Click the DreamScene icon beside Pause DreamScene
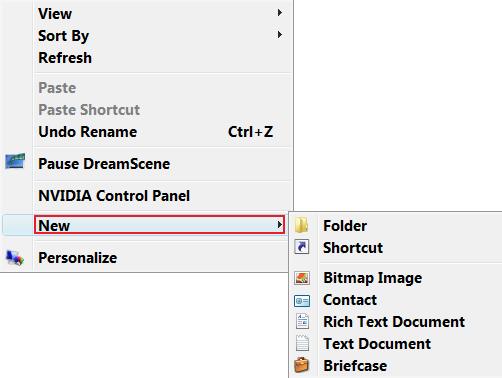This screenshot has height=378, width=502. pos(15,161)
